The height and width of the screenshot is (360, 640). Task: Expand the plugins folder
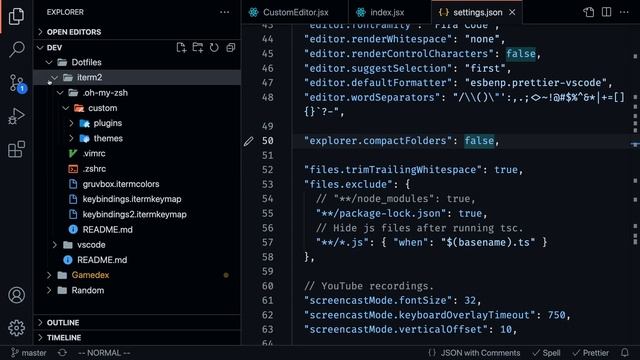point(71,123)
